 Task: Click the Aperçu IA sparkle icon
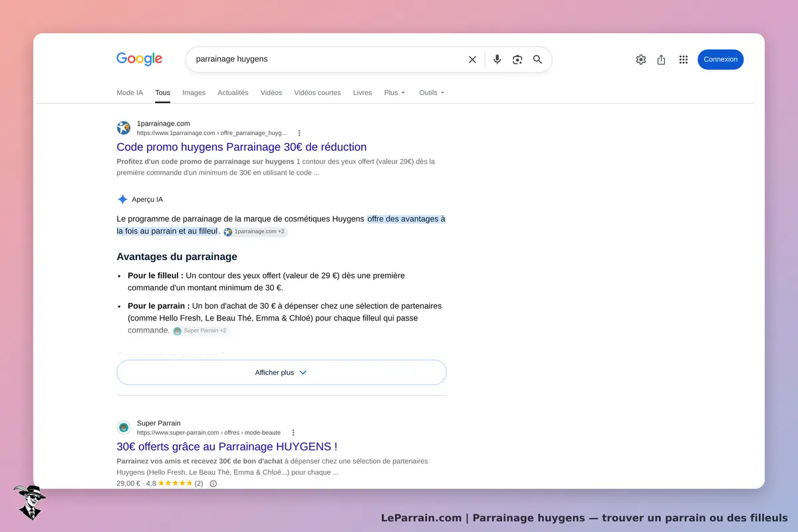[x=122, y=199]
